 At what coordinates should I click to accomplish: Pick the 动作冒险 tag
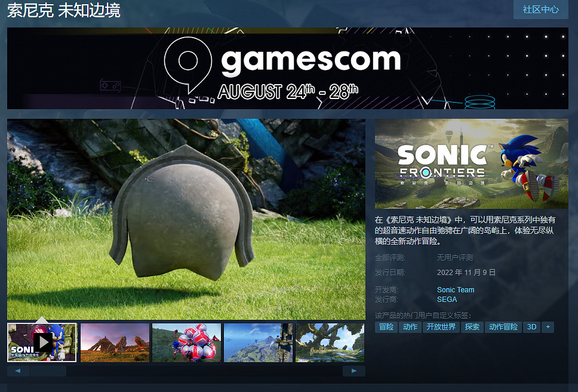(503, 327)
